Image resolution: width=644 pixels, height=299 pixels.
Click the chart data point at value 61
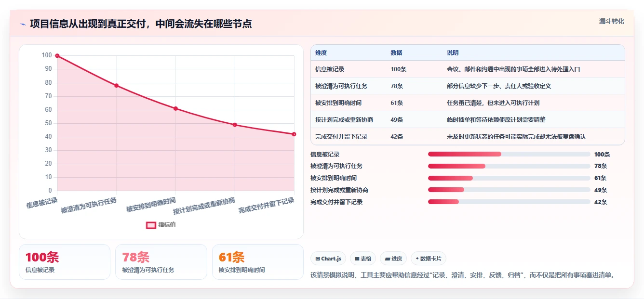pyautogui.click(x=175, y=108)
